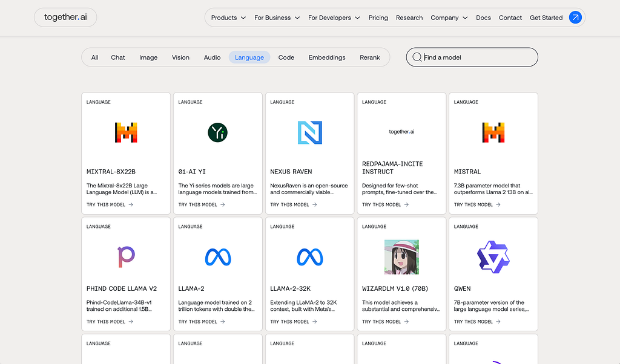
Task: Click the WIZARDLM V1.0 (70B) title
Action: pos(395,288)
